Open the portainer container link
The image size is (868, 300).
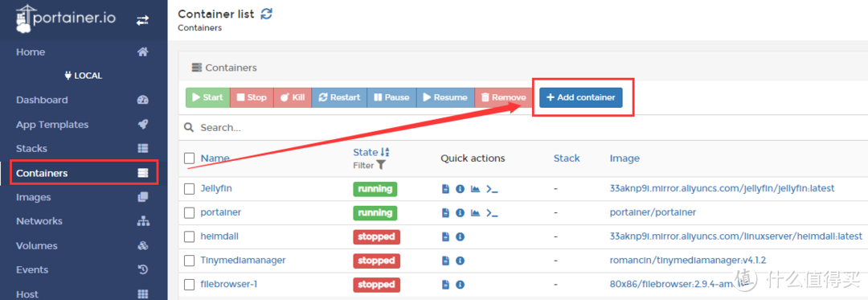221,212
